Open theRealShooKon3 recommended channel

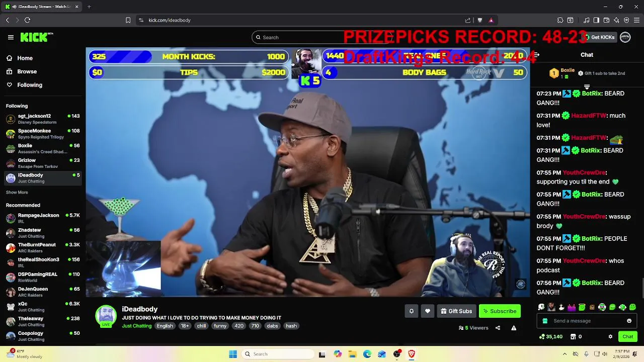tap(43, 262)
